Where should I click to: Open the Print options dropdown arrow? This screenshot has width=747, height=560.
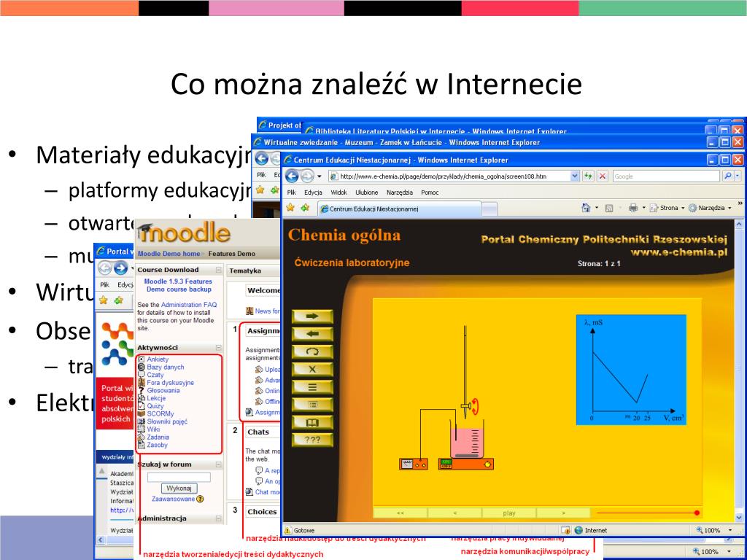click(643, 208)
